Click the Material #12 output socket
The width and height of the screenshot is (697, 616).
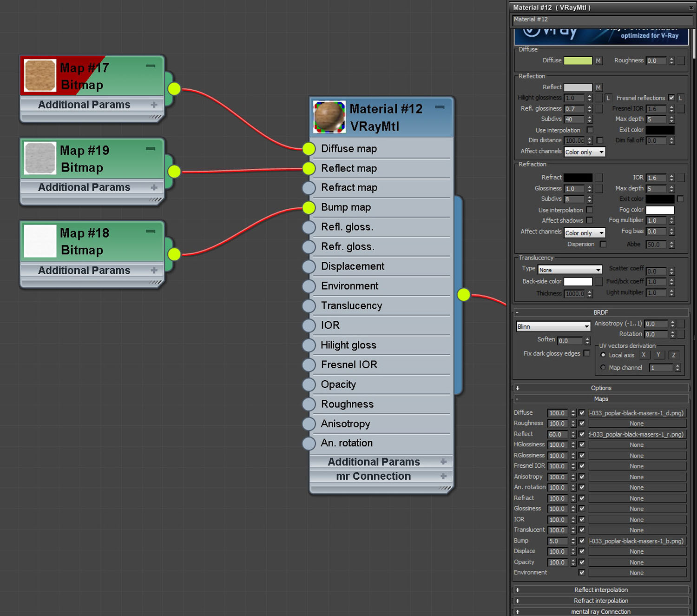point(464,295)
